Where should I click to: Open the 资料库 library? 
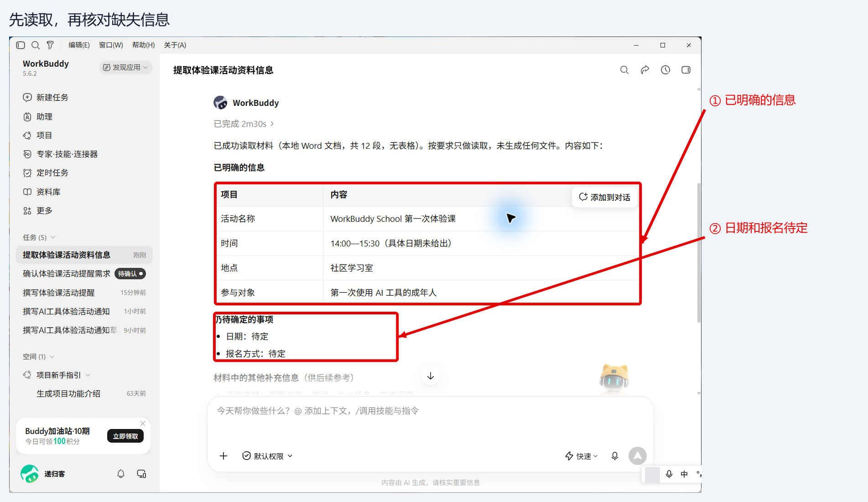(42, 192)
